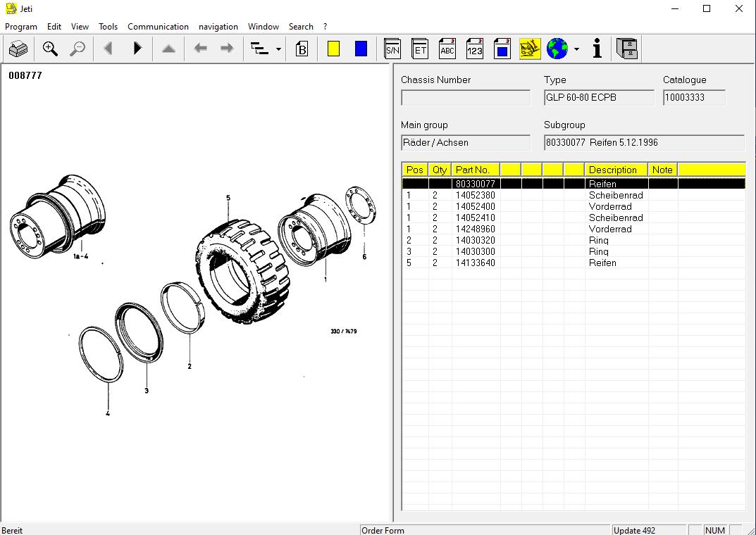Zoom out with the magnifier minus icon
Screen dimensions: 756x535
(77, 49)
